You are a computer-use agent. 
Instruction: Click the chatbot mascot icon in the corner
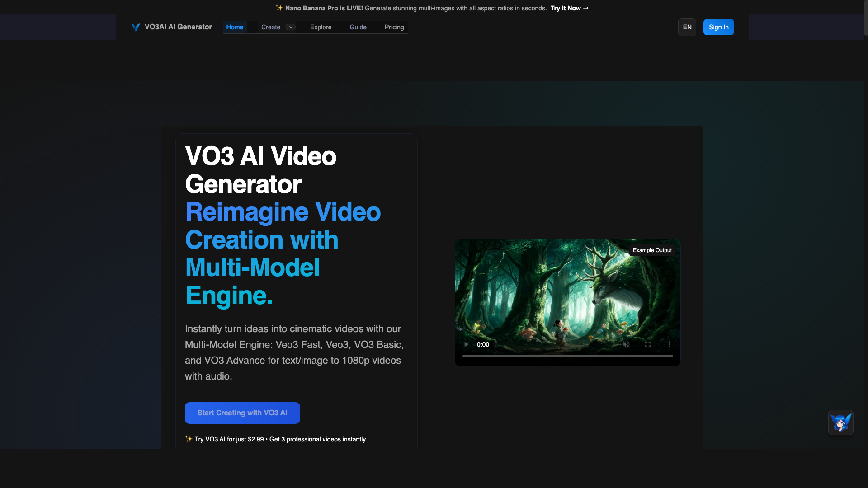coord(840,422)
